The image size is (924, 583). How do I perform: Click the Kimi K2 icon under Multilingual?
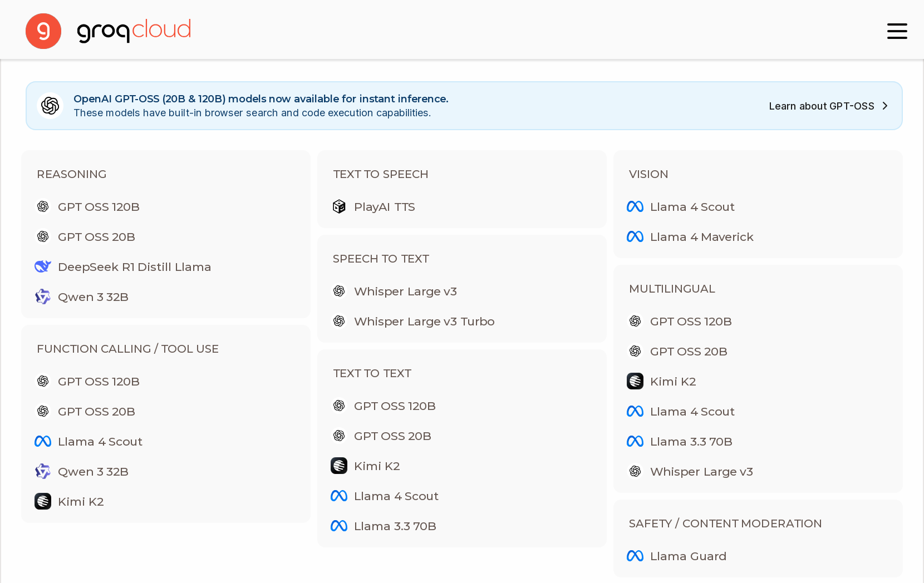coord(635,382)
